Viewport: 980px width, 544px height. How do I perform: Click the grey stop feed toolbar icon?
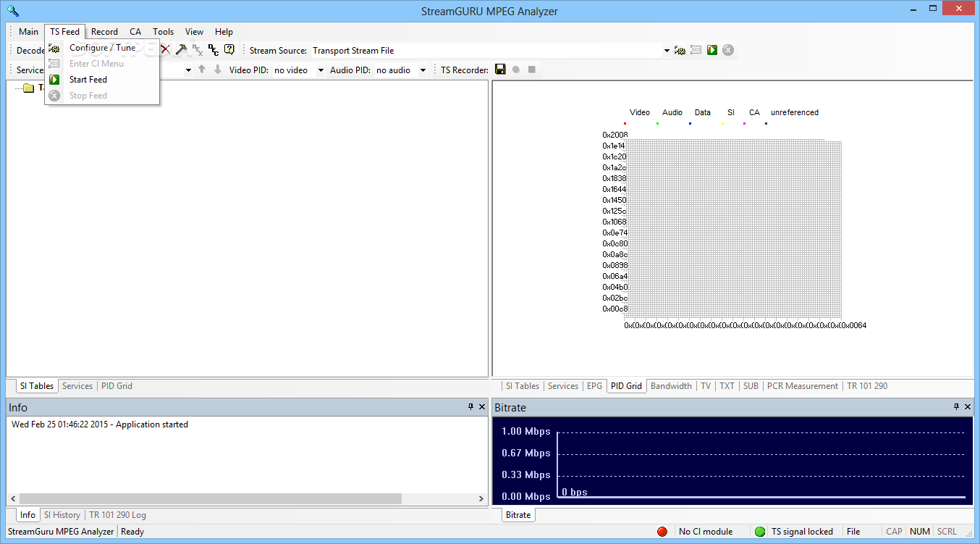(x=728, y=50)
